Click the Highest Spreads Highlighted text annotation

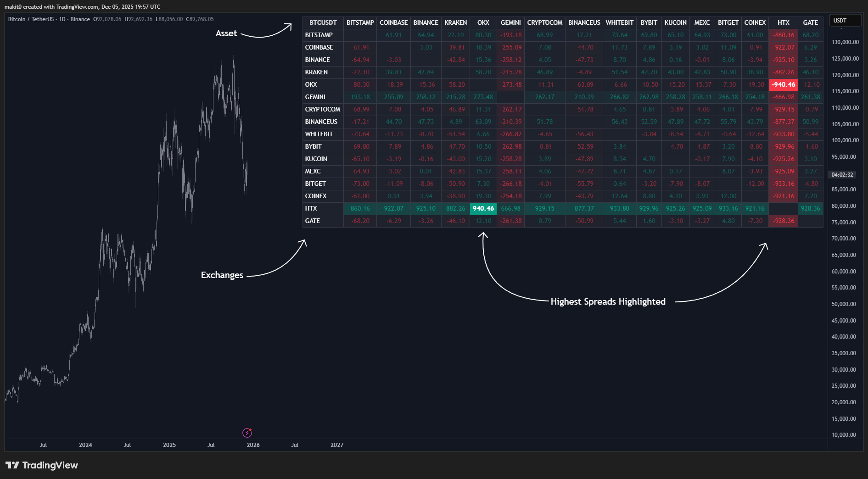(x=608, y=302)
